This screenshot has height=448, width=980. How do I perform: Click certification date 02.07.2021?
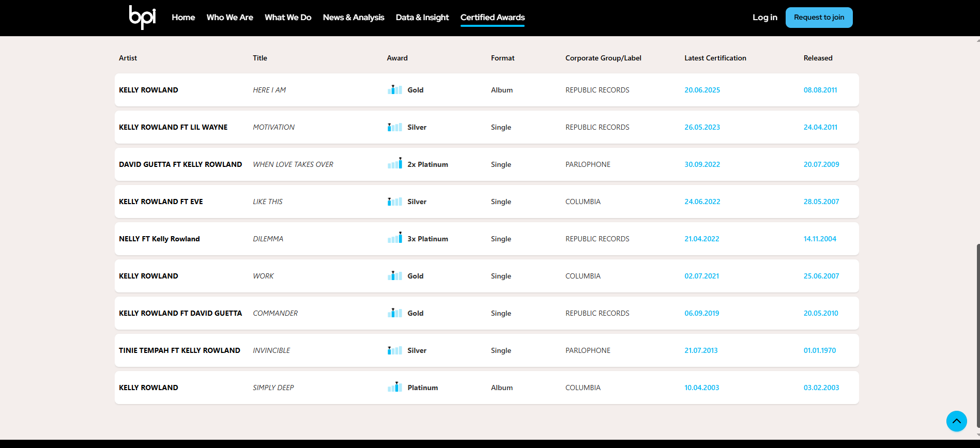click(702, 276)
